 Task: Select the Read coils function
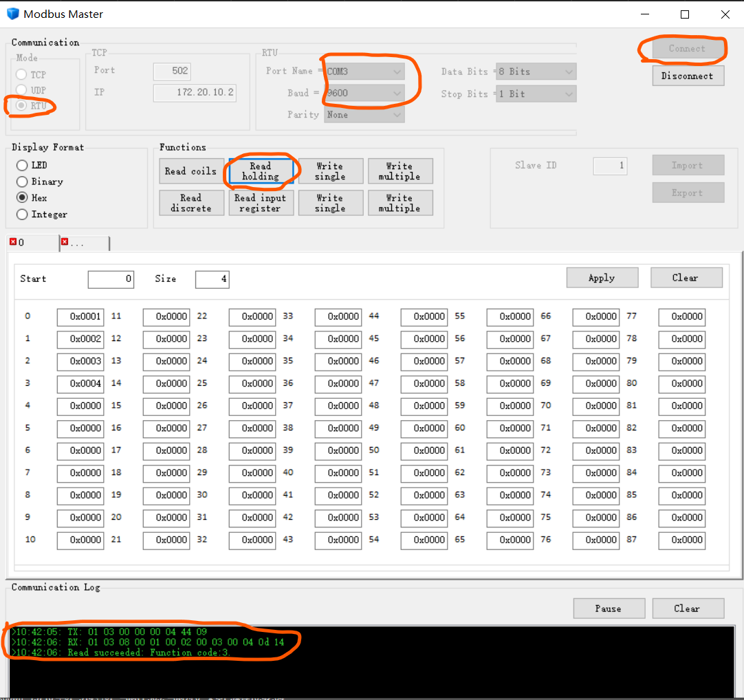click(x=190, y=171)
